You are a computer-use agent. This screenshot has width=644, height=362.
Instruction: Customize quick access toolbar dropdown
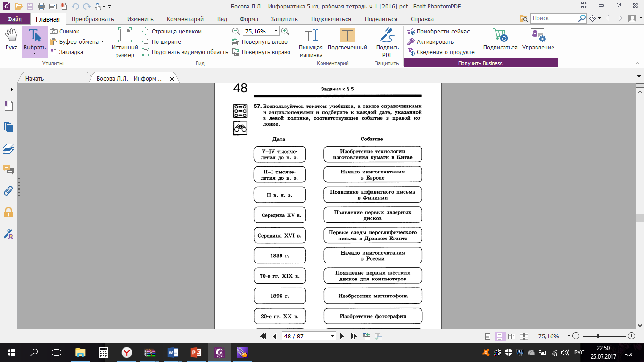pyautogui.click(x=110, y=7)
